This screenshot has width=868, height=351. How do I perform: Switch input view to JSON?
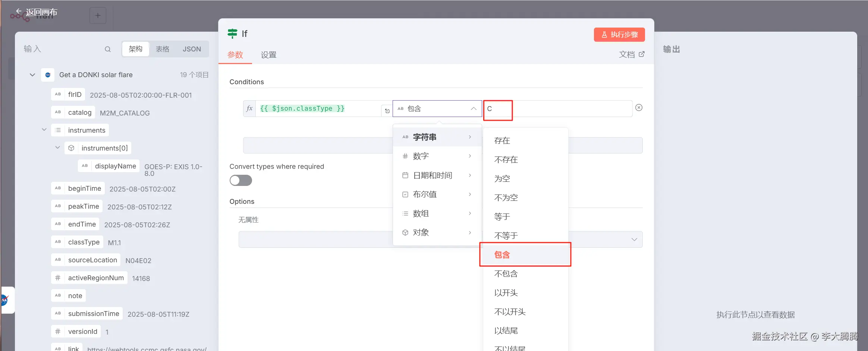point(192,49)
